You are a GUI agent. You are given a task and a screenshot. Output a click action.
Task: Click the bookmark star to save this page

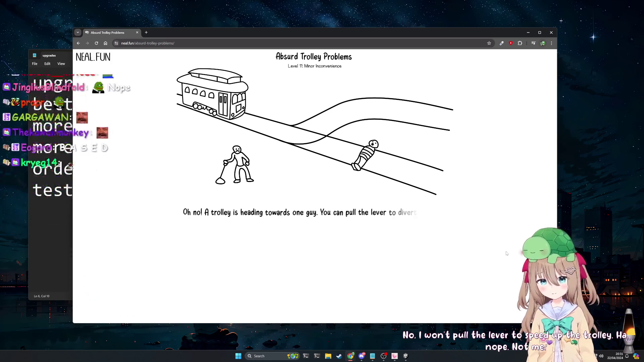[x=489, y=43]
